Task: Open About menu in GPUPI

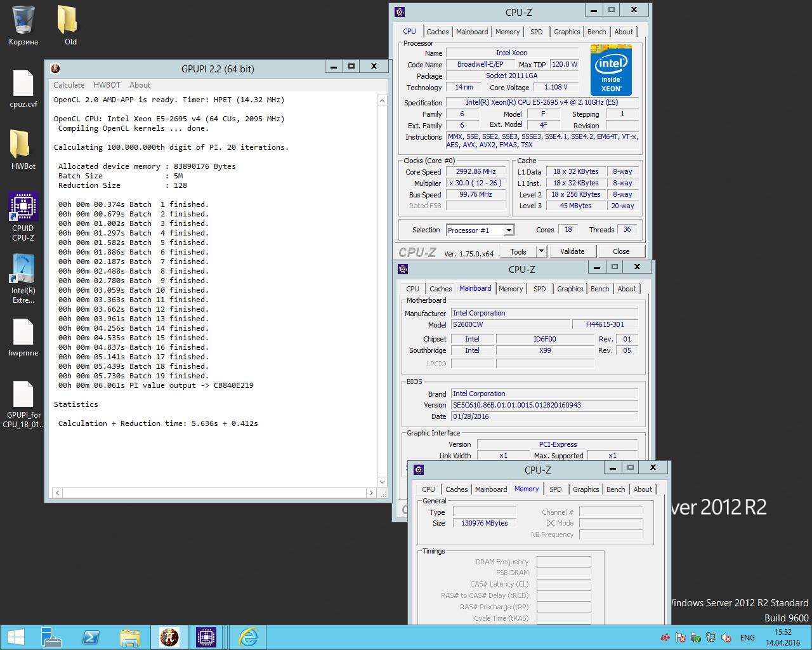Action: (140, 85)
